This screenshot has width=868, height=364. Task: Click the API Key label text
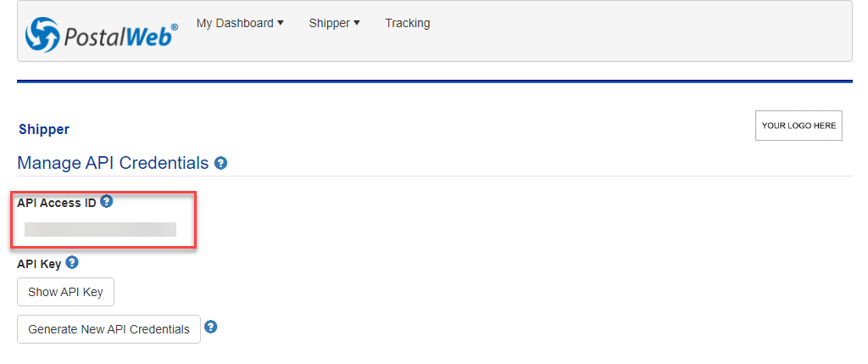[39, 264]
